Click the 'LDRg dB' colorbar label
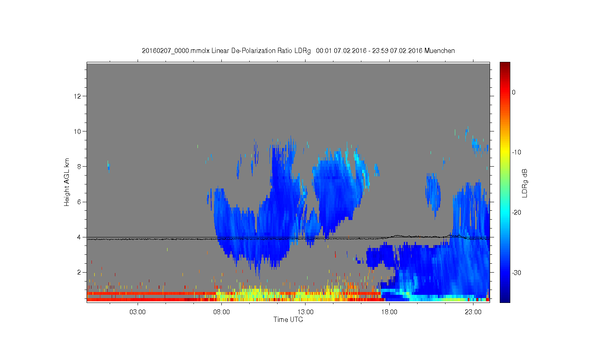This screenshot has width=607, height=364. [x=525, y=183]
